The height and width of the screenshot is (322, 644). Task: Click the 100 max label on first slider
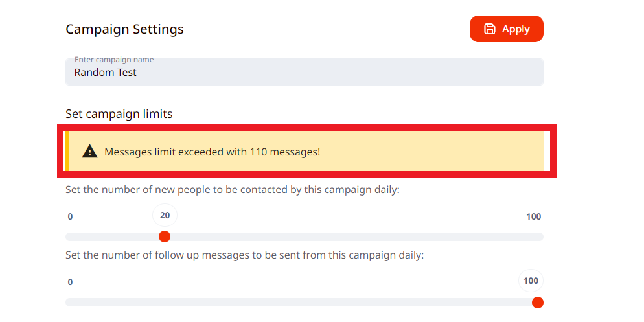(533, 216)
